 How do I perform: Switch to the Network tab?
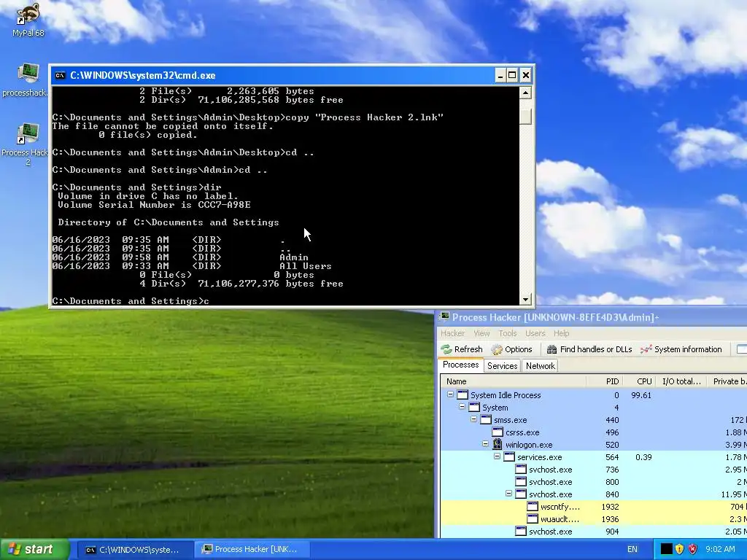541,366
